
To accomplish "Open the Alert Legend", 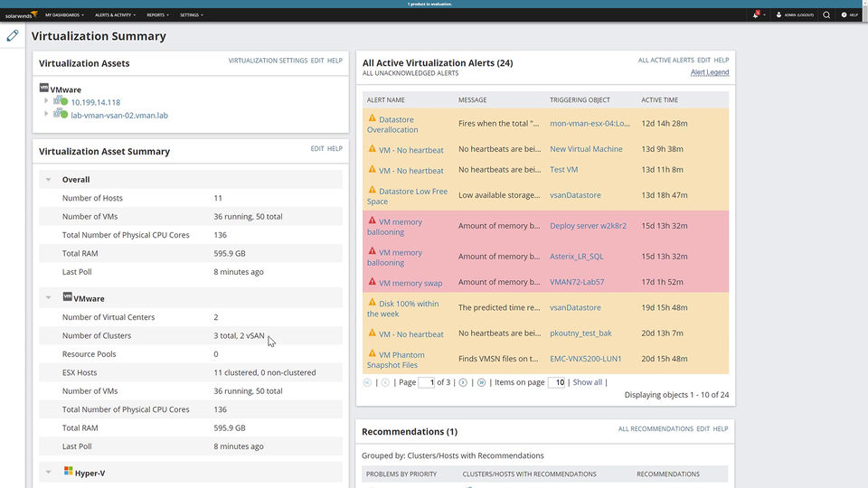I will pos(710,72).
